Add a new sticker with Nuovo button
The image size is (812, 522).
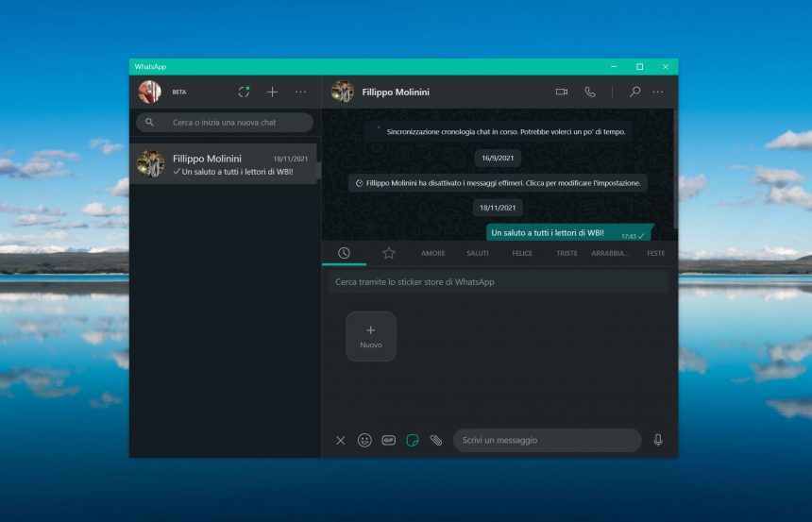pyautogui.click(x=371, y=337)
